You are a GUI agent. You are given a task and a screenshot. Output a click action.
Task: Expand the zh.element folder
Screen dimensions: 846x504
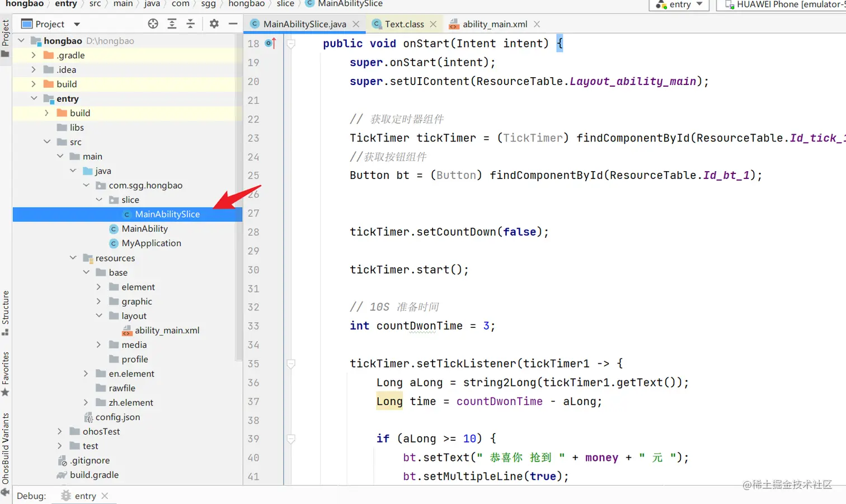tap(86, 402)
